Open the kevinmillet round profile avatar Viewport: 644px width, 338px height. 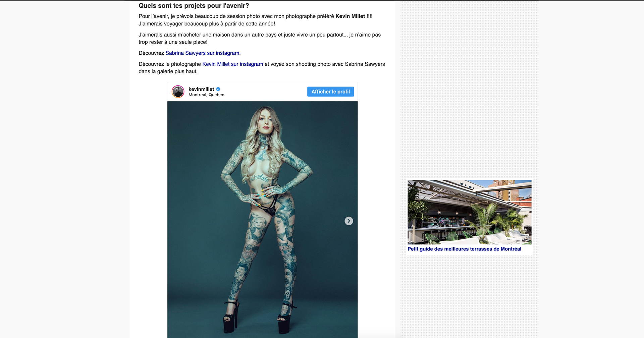tap(178, 92)
